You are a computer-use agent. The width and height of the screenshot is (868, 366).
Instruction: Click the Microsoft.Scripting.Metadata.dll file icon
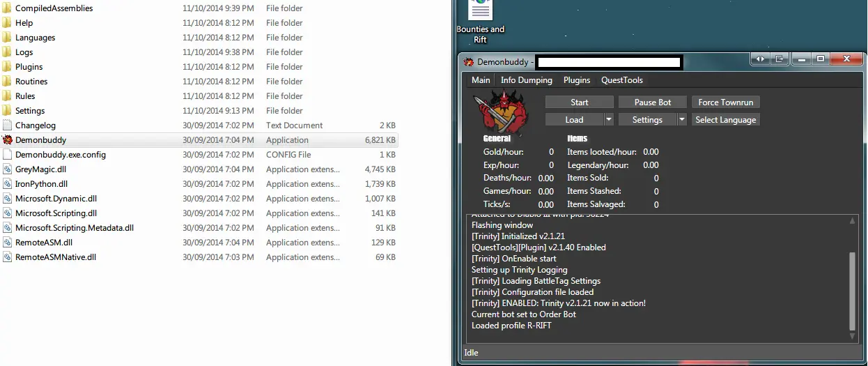[x=8, y=228]
